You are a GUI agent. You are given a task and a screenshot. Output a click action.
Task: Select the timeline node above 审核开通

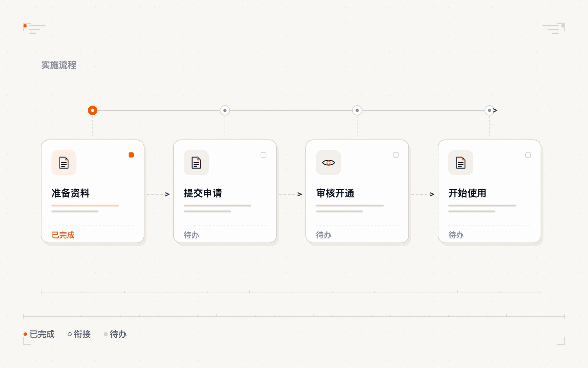tap(357, 110)
